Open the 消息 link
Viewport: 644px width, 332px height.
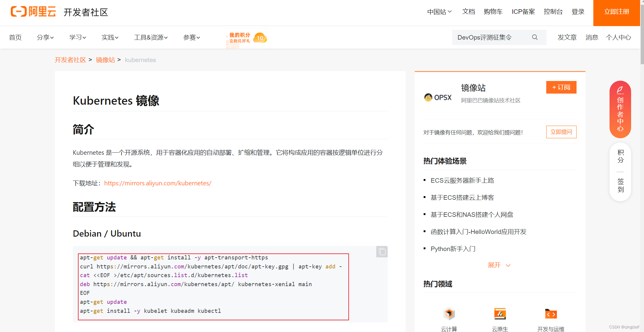coord(592,37)
